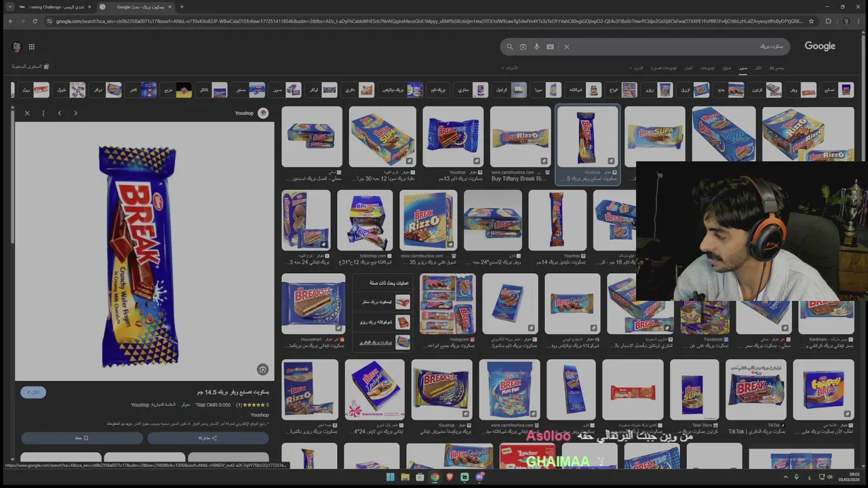Open the preview panel's three-dot options menu
The width and height of the screenshot is (868, 488).
coord(43,113)
